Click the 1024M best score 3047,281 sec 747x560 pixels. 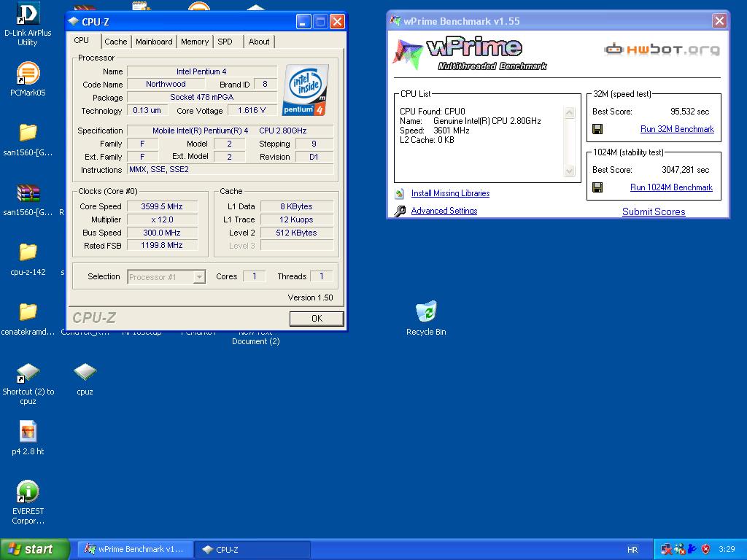685,170
